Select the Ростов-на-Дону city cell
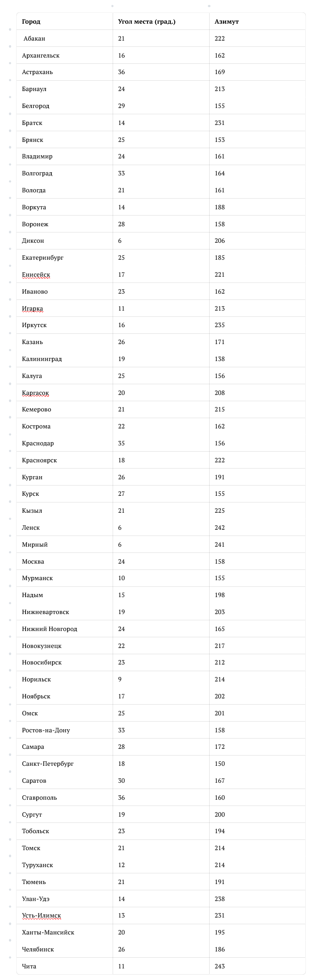 (x=46, y=730)
